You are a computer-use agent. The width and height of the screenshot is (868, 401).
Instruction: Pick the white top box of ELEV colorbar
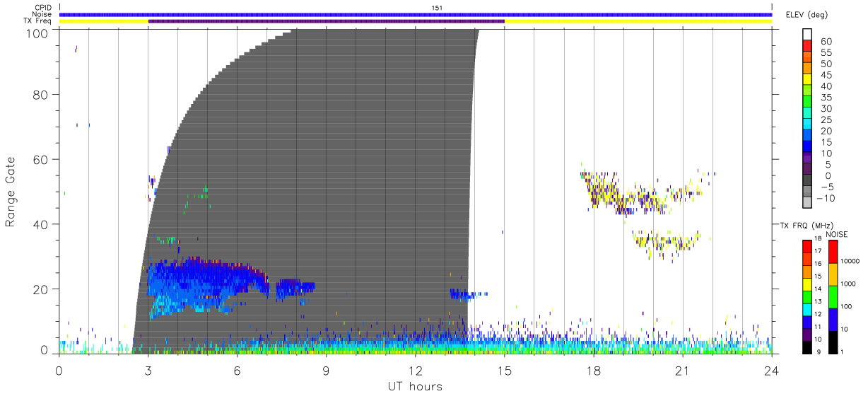click(x=807, y=34)
